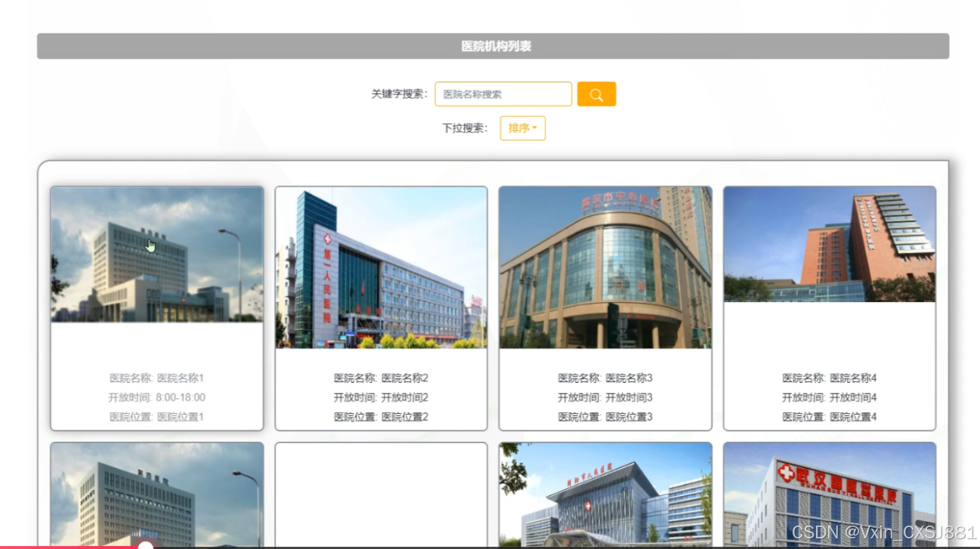Screen dimensions: 980x549
Task: Open second-row card with red-sign hospital
Action: point(830,493)
